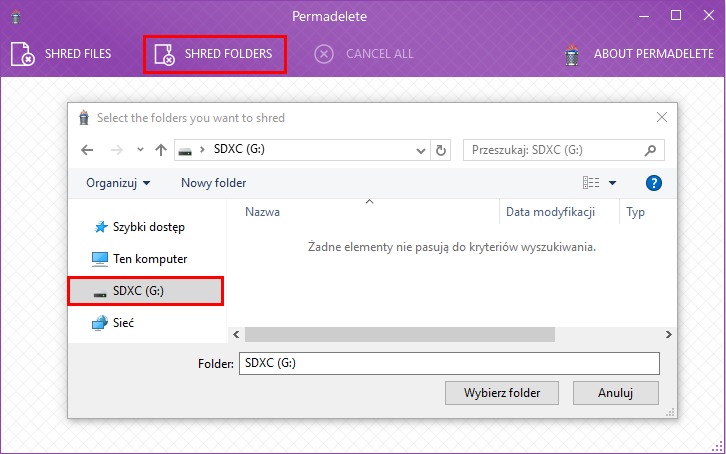This screenshot has height=454, width=726.
Task: Cancel the dialog with Anuluj
Action: click(x=615, y=393)
